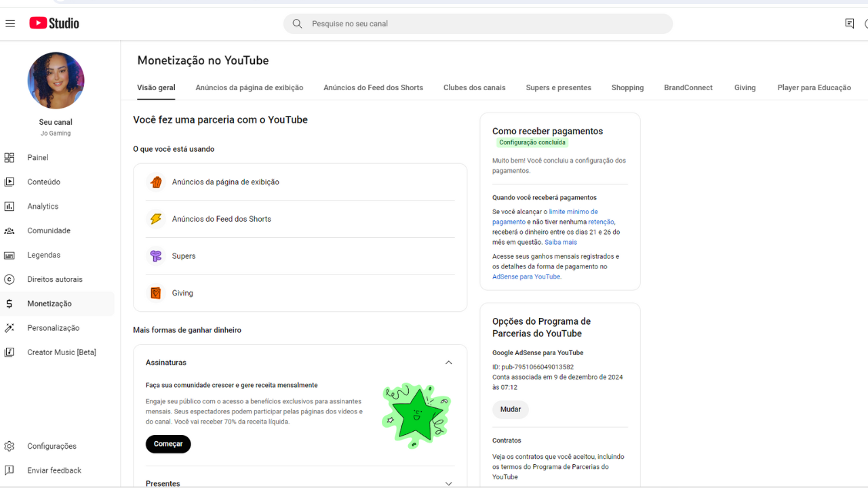Go to Conteúdo in sidebar

point(57,182)
